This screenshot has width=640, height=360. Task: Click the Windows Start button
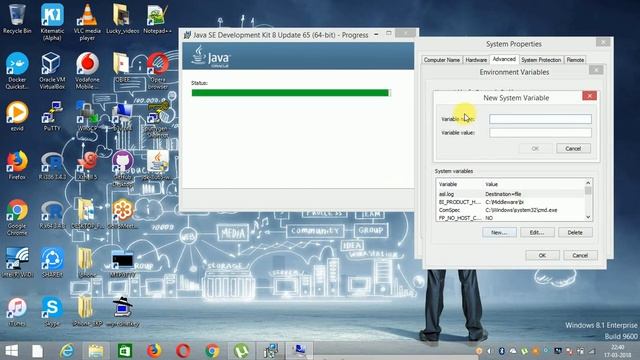pyautogui.click(x=11, y=351)
